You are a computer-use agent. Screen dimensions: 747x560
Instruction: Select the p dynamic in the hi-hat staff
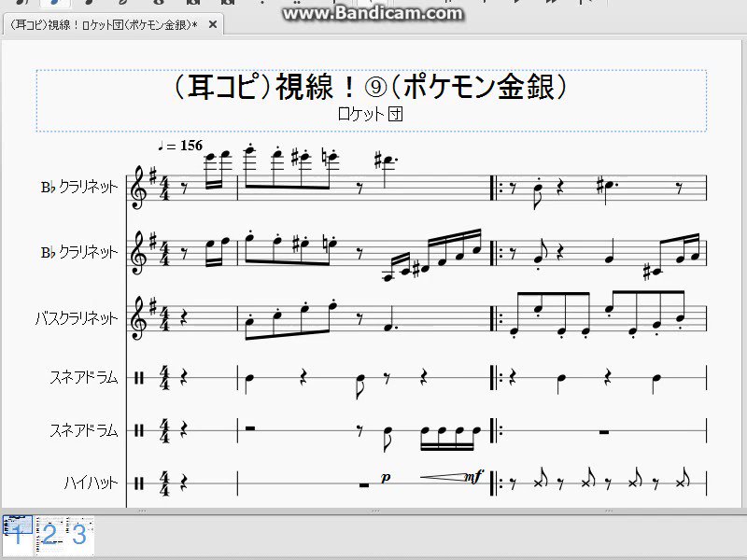tap(386, 477)
